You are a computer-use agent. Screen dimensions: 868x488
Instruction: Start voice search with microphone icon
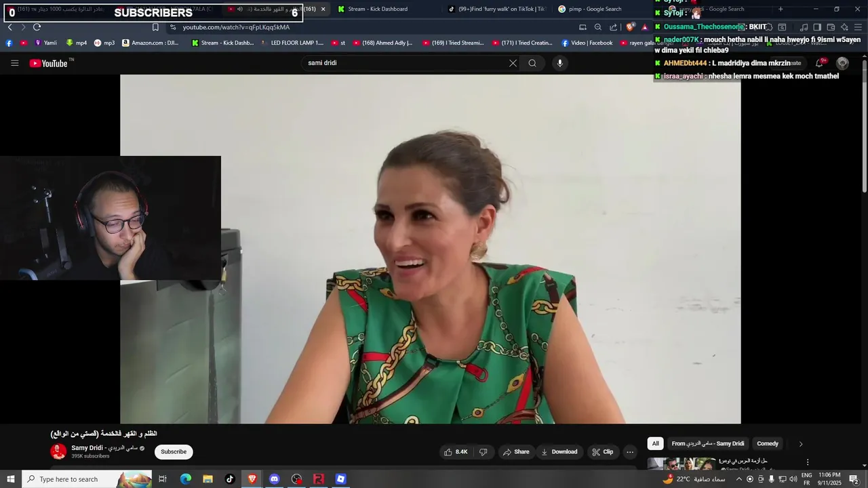pyautogui.click(x=559, y=63)
